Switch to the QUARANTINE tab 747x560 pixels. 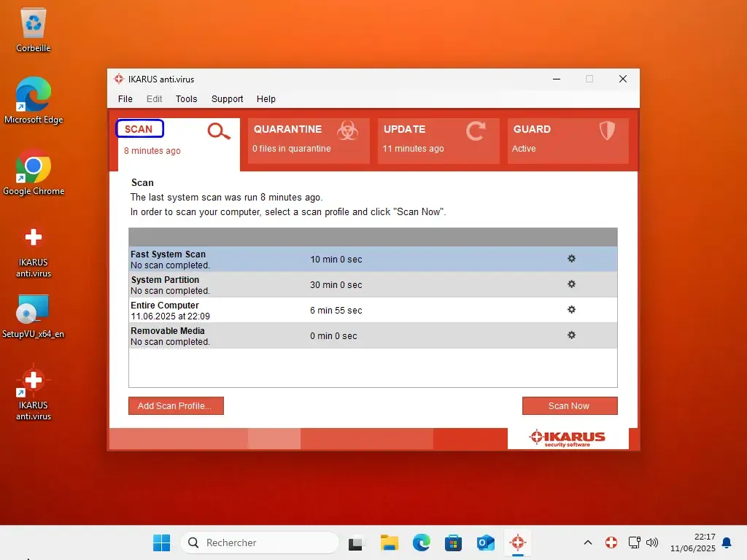[309, 141]
